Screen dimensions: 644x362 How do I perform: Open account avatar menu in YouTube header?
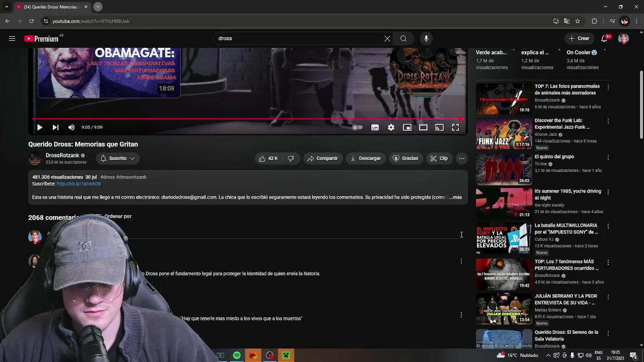coord(623,38)
